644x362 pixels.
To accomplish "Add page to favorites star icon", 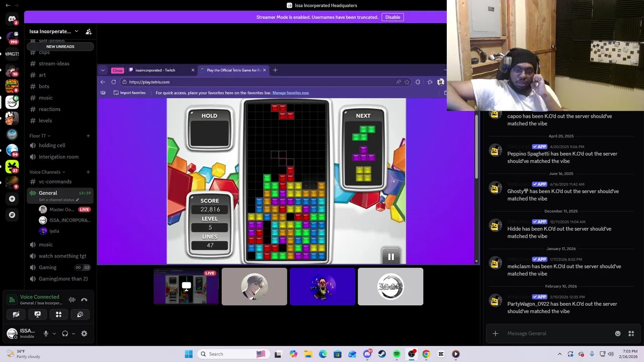I will point(407,82).
